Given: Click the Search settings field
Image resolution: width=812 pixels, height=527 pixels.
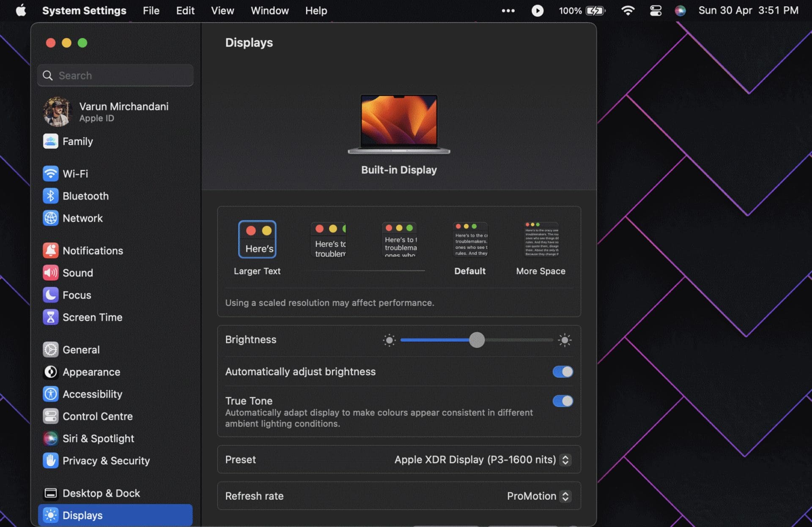Looking at the screenshot, I should pos(115,75).
